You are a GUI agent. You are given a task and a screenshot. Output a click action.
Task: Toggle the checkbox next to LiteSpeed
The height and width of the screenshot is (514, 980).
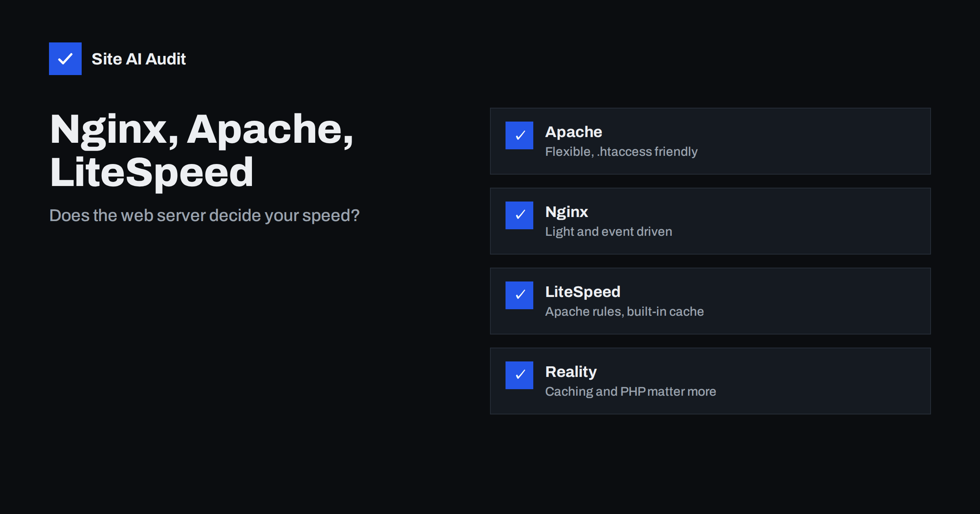(519, 295)
